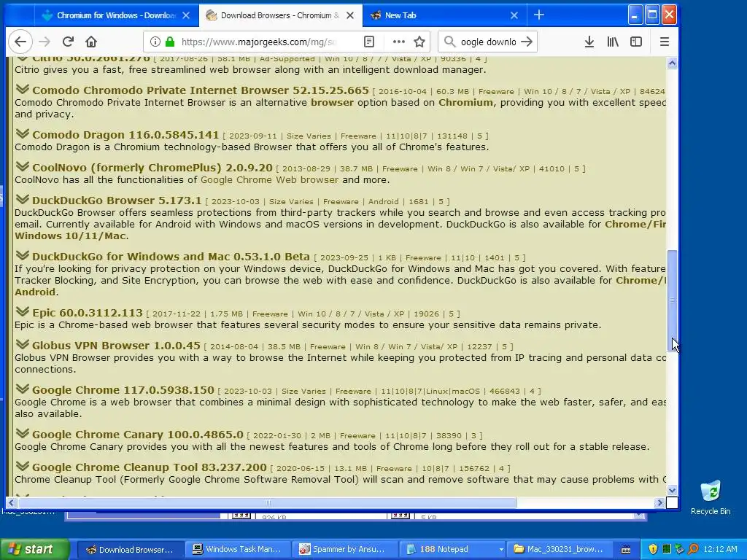Expand Google Chrome Canary chevron
This screenshot has height=560, width=747.
(22, 433)
